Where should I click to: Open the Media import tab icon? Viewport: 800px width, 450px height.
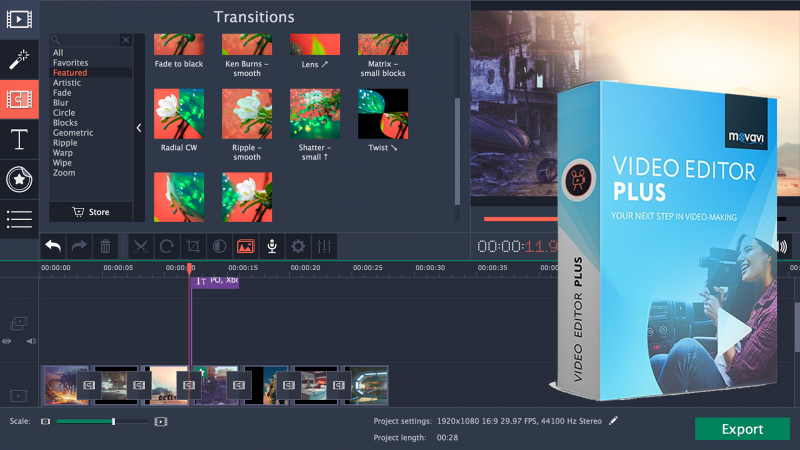pos(19,19)
